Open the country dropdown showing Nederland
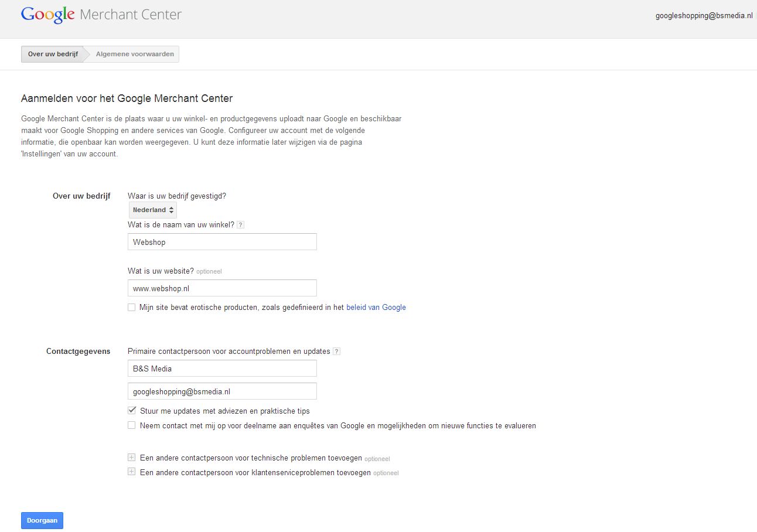This screenshot has height=532, width=757. tap(152, 210)
